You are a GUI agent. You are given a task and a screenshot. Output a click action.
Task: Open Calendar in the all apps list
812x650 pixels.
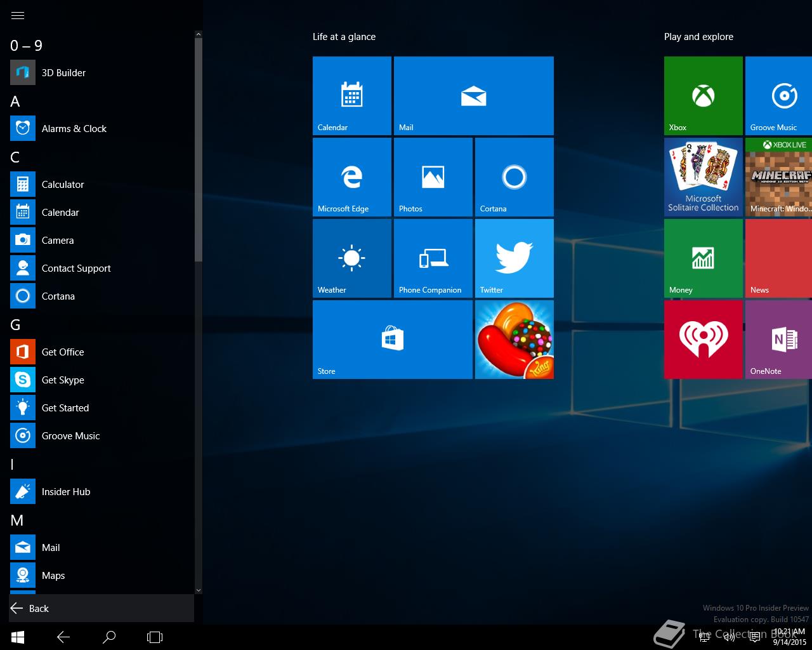click(101, 212)
